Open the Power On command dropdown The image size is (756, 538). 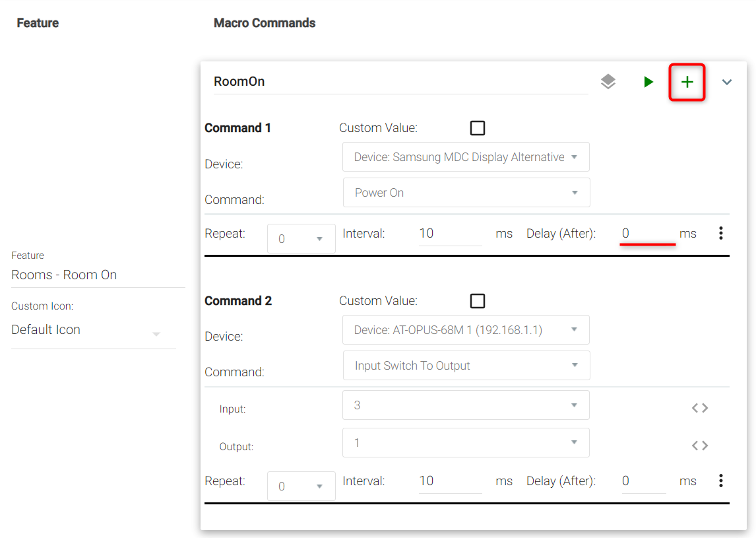coord(466,193)
